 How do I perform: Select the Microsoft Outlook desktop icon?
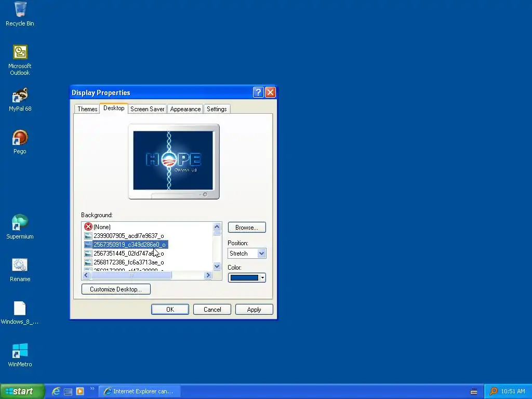click(x=20, y=60)
